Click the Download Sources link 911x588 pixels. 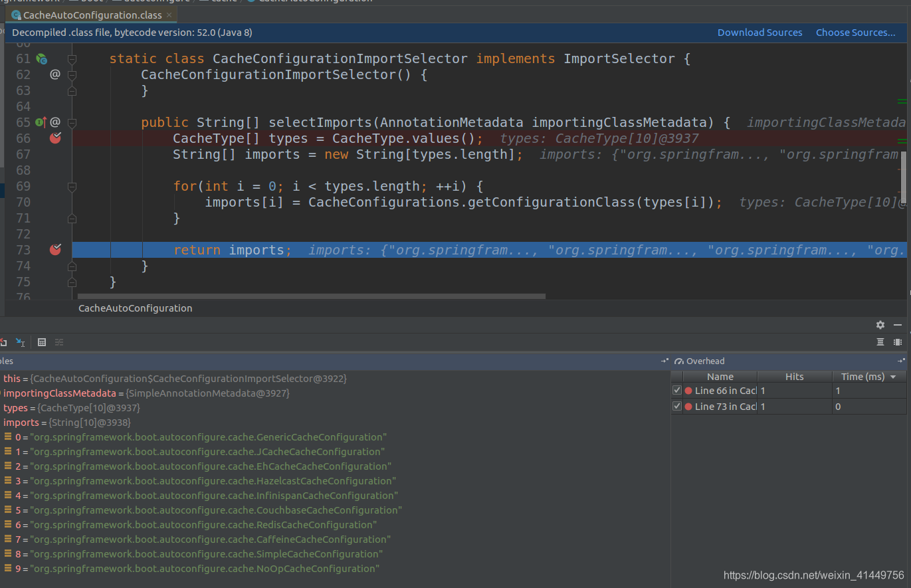(x=759, y=33)
